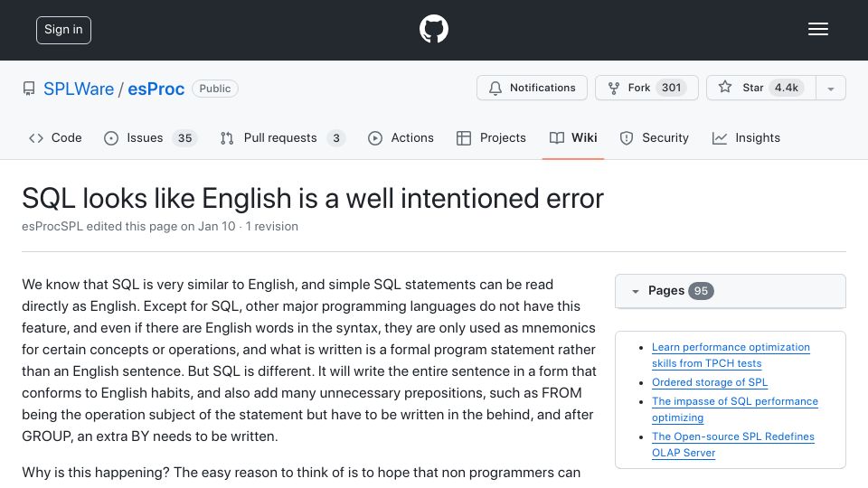Viewport: 868px width, 488px height.
Task: Go to the Actions tab
Action: [401, 138]
